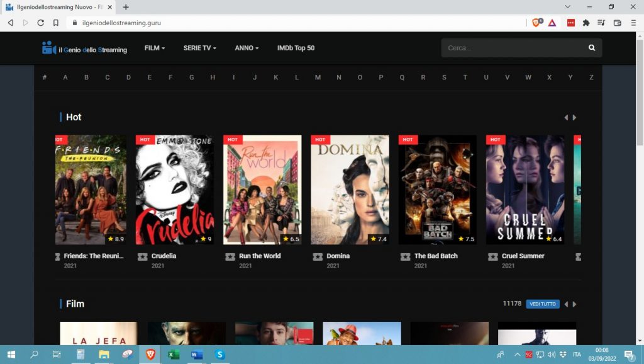Open films starting with letter M
644x364 pixels.
coord(318,77)
